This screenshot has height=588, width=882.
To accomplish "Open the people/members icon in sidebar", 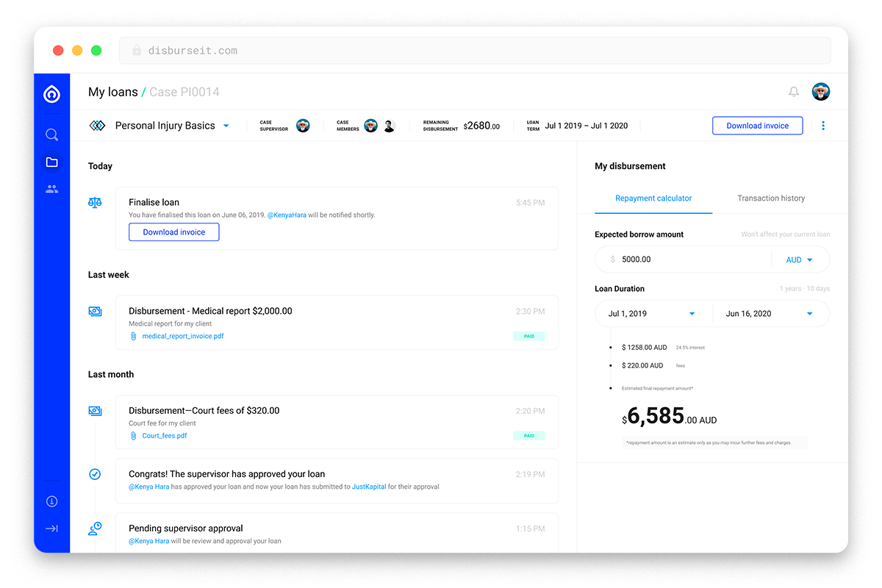I will tap(52, 189).
